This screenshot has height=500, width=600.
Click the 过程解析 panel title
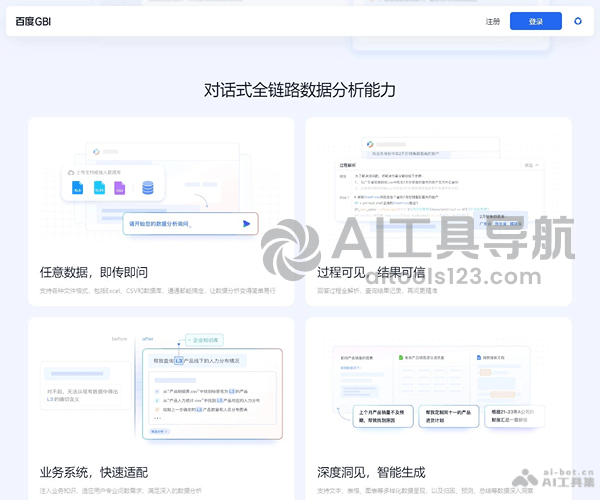click(x=347, y=165)
